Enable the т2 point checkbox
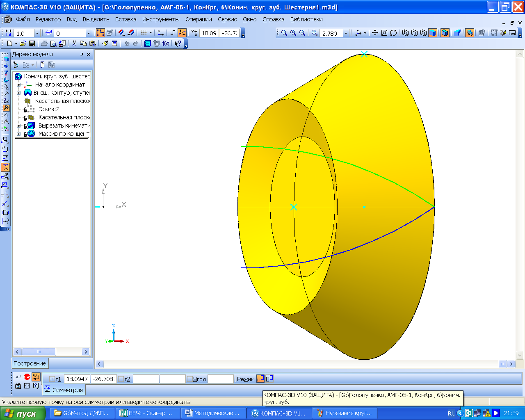This screenshot has width=525, height=420. [121, 379]
